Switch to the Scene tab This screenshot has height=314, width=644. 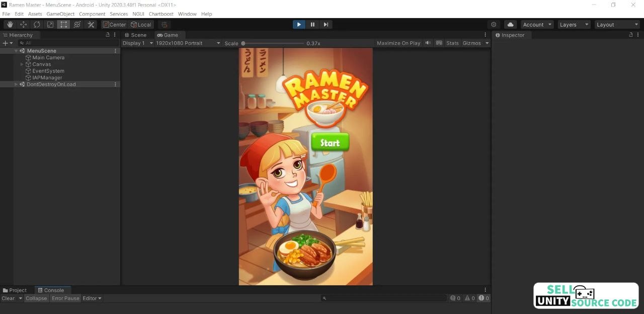pyautogui.click(x=136, y=35)
